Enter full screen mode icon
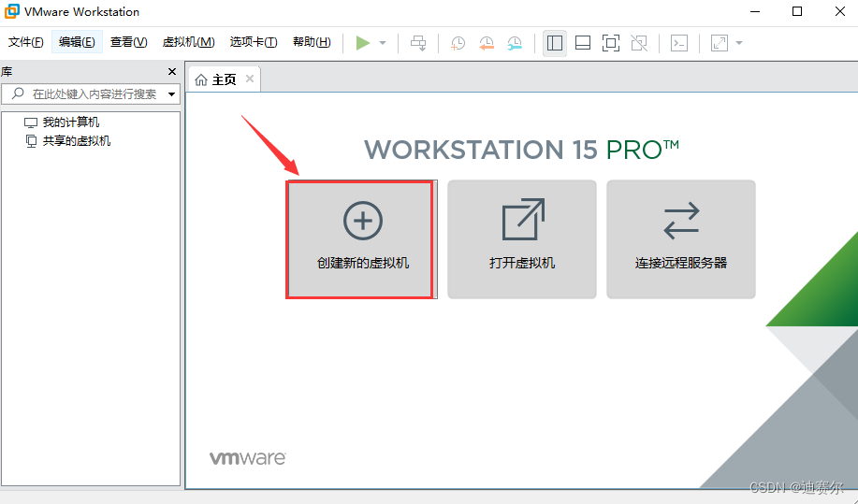858x504 pixels. point(611,43)
